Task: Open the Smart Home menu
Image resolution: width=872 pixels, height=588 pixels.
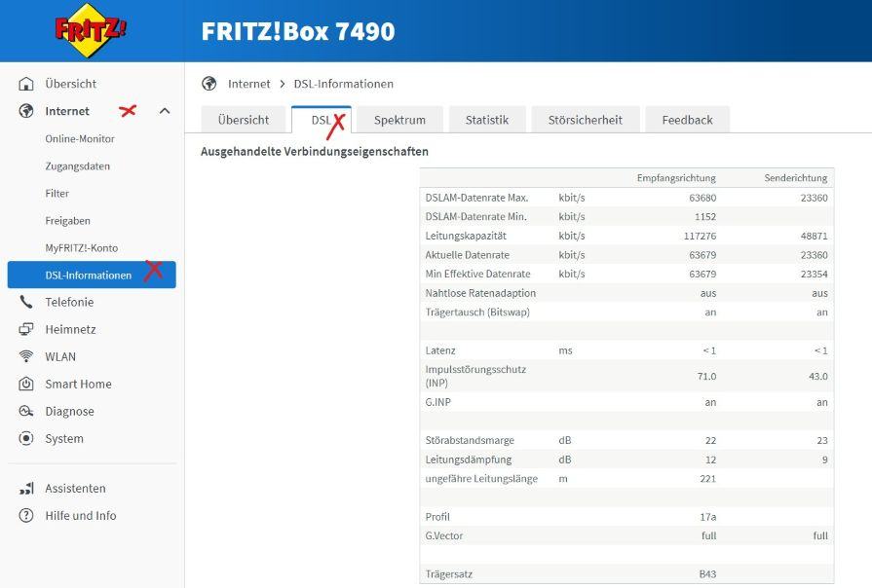Action: 78,384
